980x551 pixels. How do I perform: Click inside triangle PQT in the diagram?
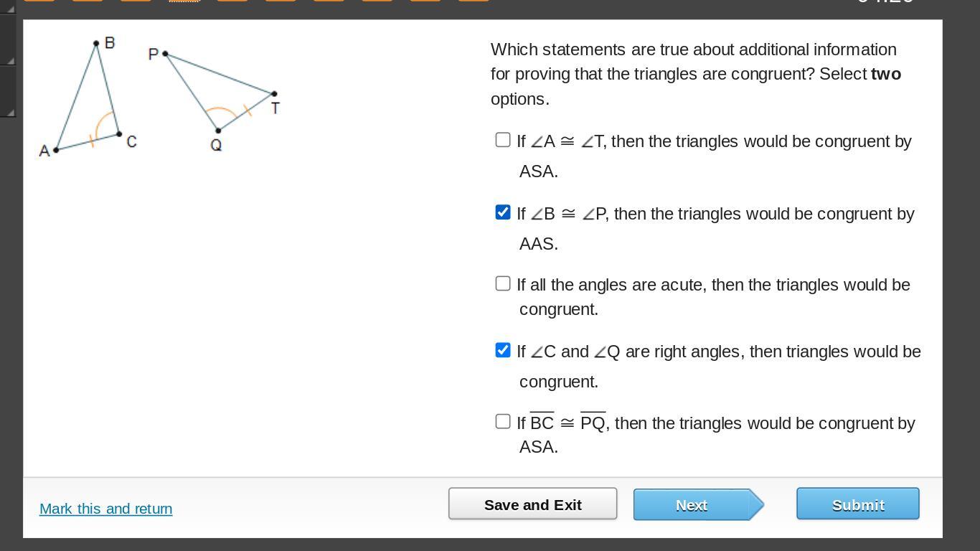[215, 93]
